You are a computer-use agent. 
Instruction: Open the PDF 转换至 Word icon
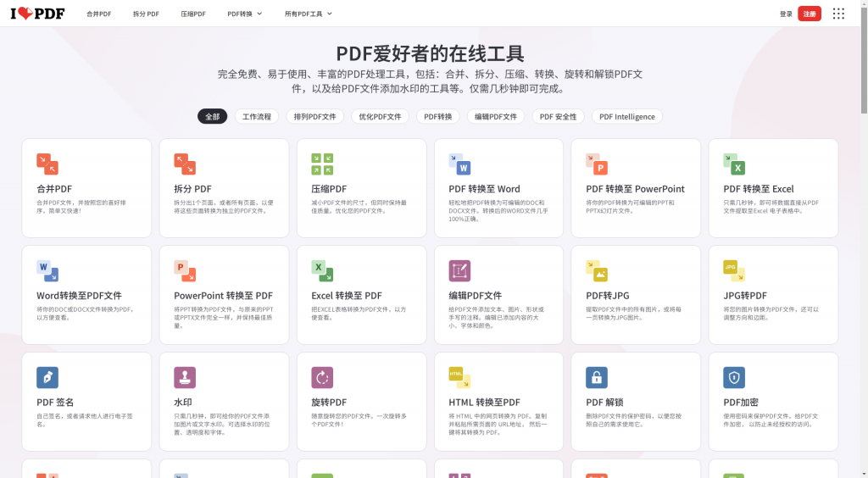tap(459, 164)
